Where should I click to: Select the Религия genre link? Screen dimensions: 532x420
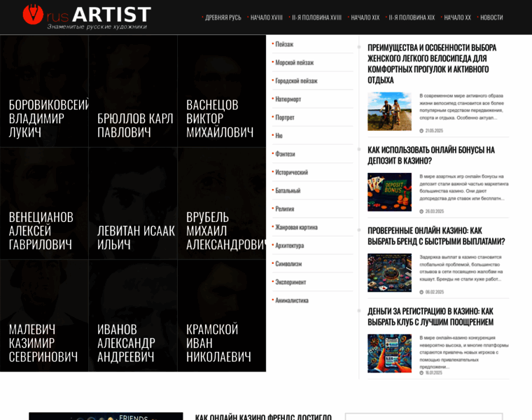[x=285, y=209]
